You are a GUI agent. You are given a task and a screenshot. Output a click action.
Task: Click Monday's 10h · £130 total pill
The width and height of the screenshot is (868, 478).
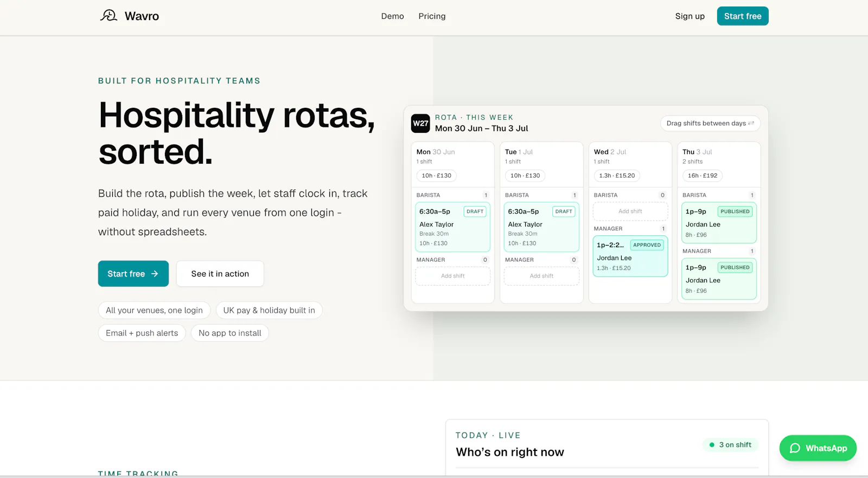click(x=437, y=176)
